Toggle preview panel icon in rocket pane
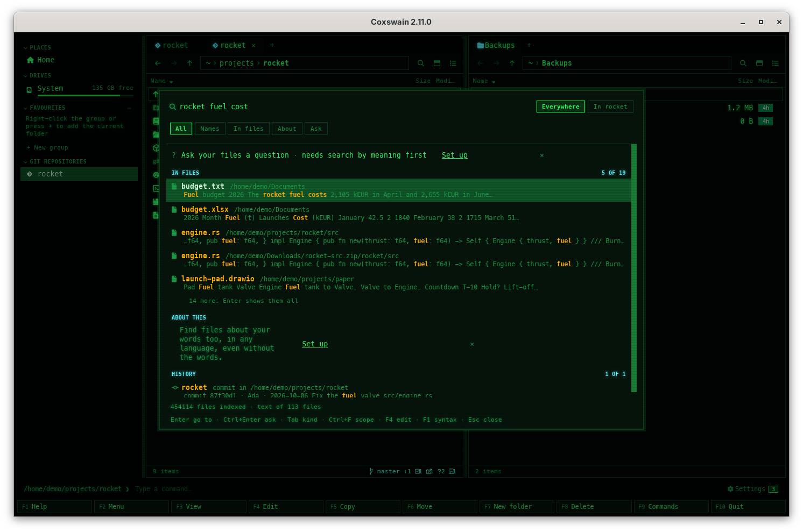803x532 pixels. point(437,63)
